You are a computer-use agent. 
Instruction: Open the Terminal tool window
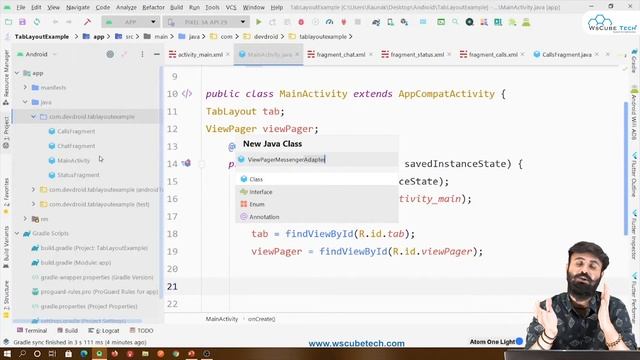tap(32, 331)
